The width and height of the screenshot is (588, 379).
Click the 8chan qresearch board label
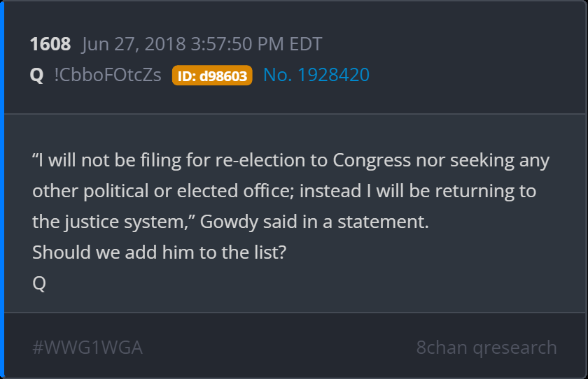(486, 348)
